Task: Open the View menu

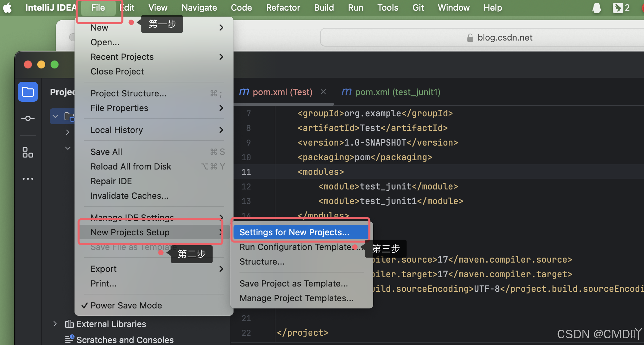Action: 158,8
